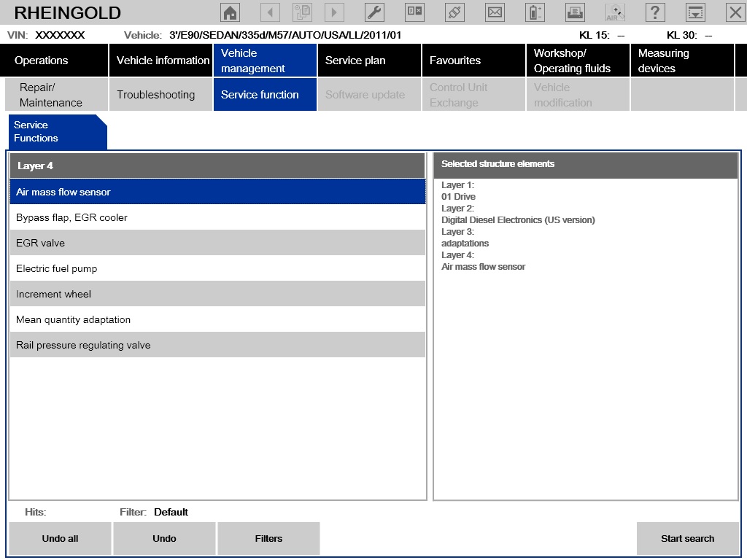
Task: Select Rail pressure regulating valve item
Action: [x=217, y=345]
